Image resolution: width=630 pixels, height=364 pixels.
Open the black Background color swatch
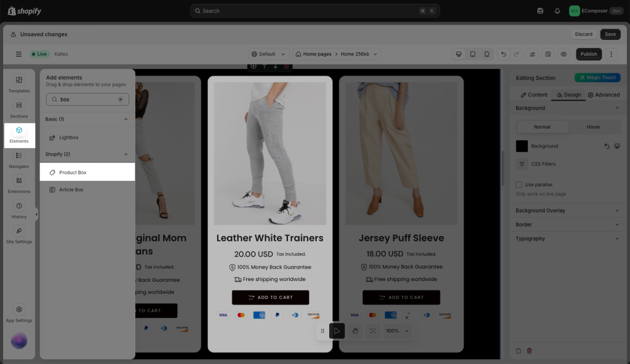click(x=522, y=146)
